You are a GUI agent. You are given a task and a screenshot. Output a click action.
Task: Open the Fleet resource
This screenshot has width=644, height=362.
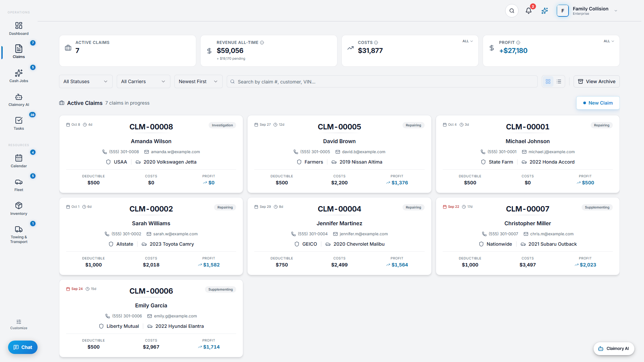(19, 185)
